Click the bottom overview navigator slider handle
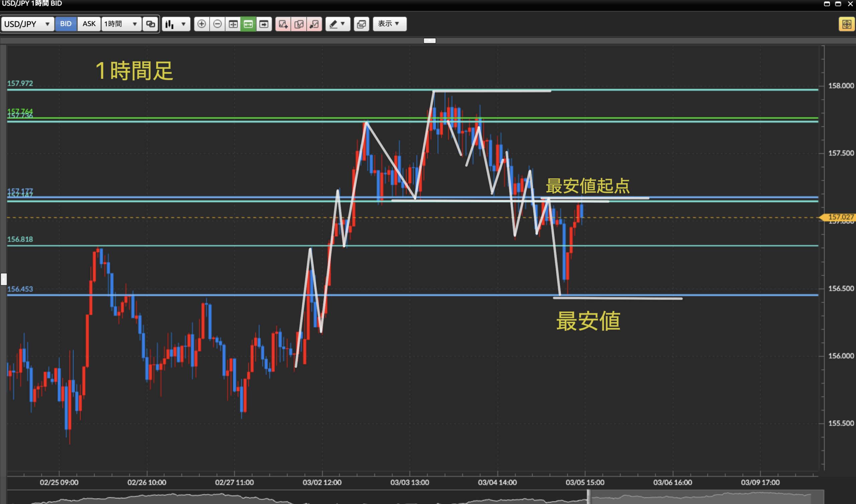This screenshot has width=856, height=504. [x=589, y=497]
